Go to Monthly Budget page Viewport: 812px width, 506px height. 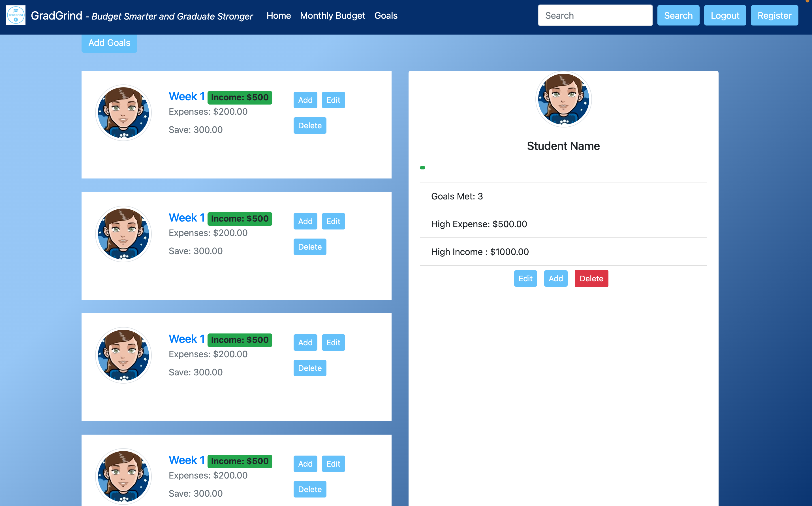pyautogui.click(x=332, y=15)
